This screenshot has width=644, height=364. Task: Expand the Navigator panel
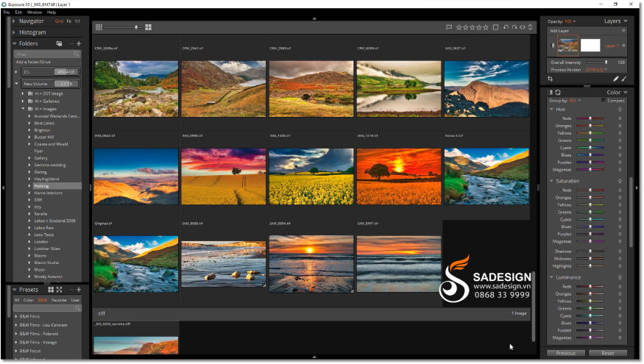pyautogui.click(x=14, y=21)
